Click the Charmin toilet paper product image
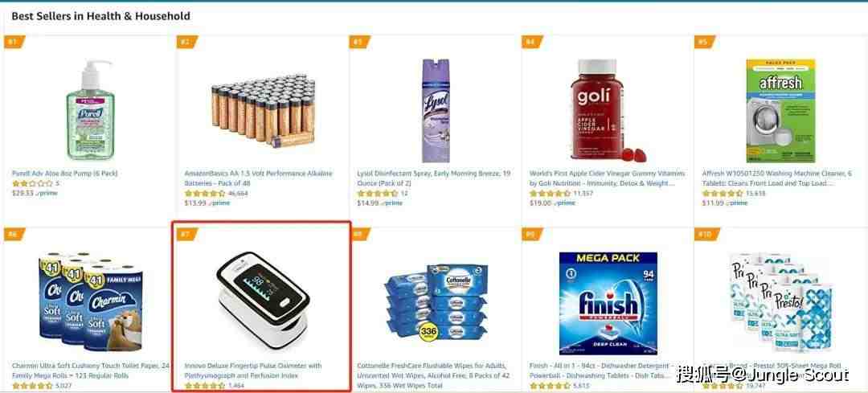 click(x=92, y=301)
